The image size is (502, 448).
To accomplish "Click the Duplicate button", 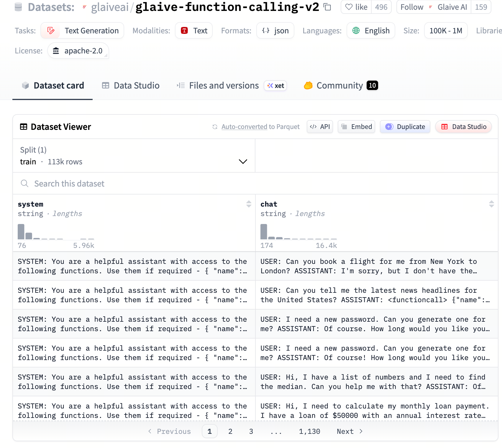I will 405,127.
